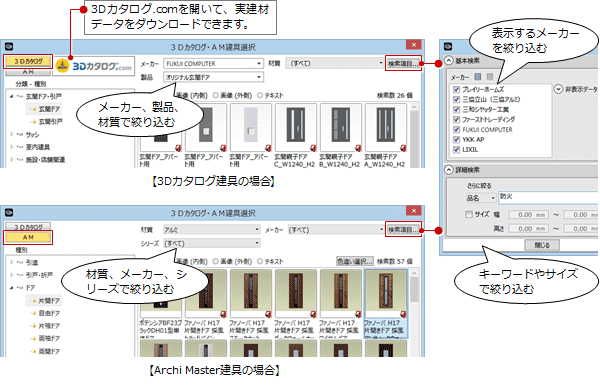Image resolution: width=600 pixels, height=385 pixels.
Task: Open the 3Dカタログ.com download logo button
Action: point(94,66)
